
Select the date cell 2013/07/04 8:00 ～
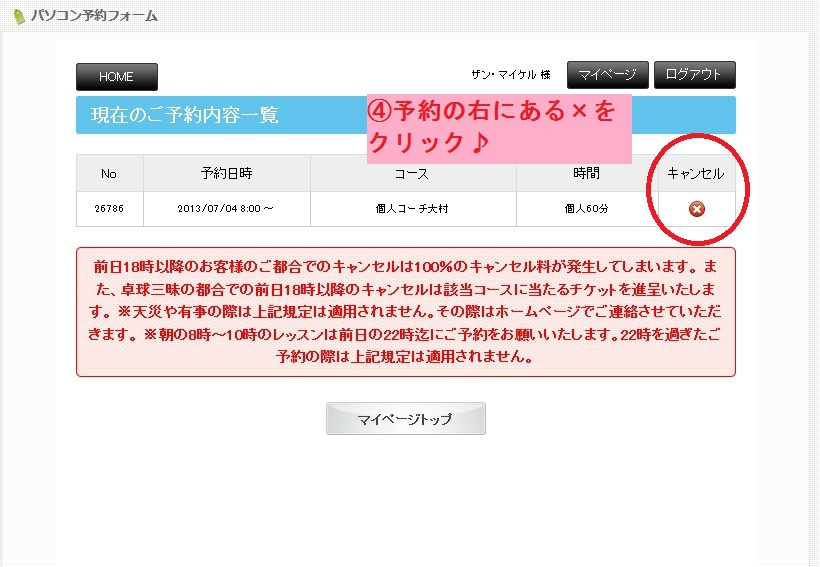click(x=225, y=209)
